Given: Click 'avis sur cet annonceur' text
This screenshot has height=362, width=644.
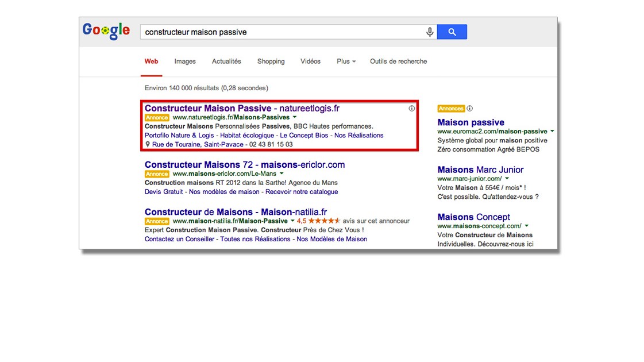Looking at the screenshot, I should click(376, 221).
